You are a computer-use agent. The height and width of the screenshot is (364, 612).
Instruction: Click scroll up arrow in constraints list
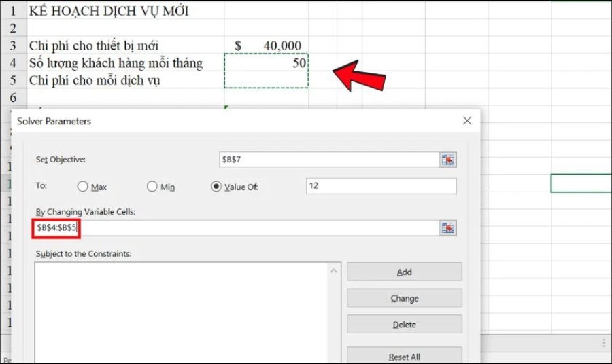(334, 272)
